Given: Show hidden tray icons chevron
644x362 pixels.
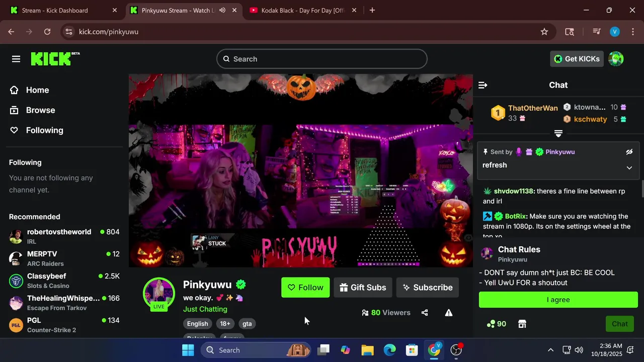Looking at the screenshot, I should [x=550, y=350].
